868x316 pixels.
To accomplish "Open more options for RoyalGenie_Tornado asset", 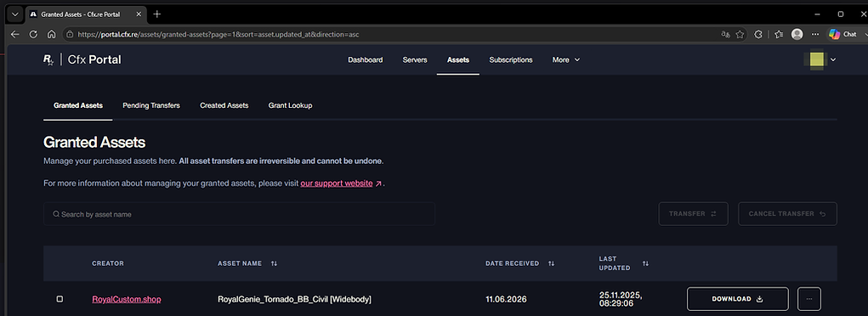I will (x=809, y=299).
